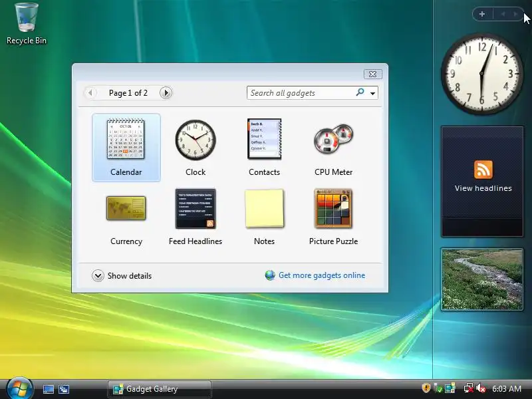Select the Calendar gadget
This screenshot has height=399, width=532.
[126, 148]
